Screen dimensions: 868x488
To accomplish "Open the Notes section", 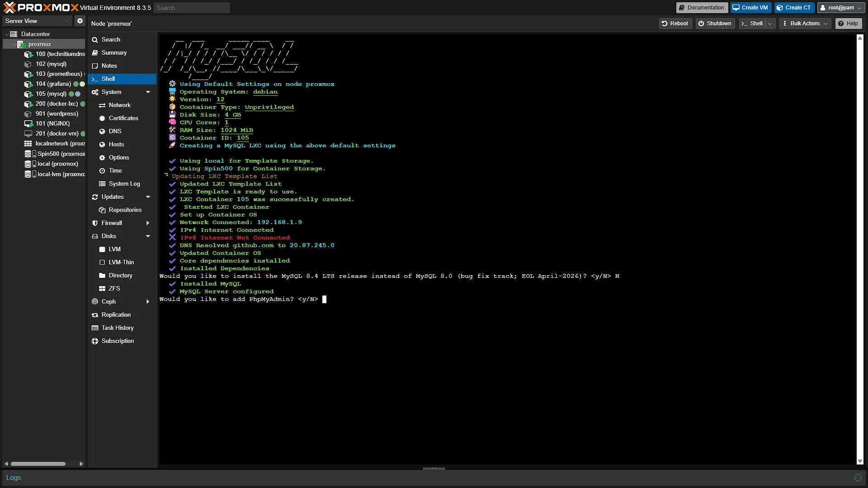I will pos(122,66).
